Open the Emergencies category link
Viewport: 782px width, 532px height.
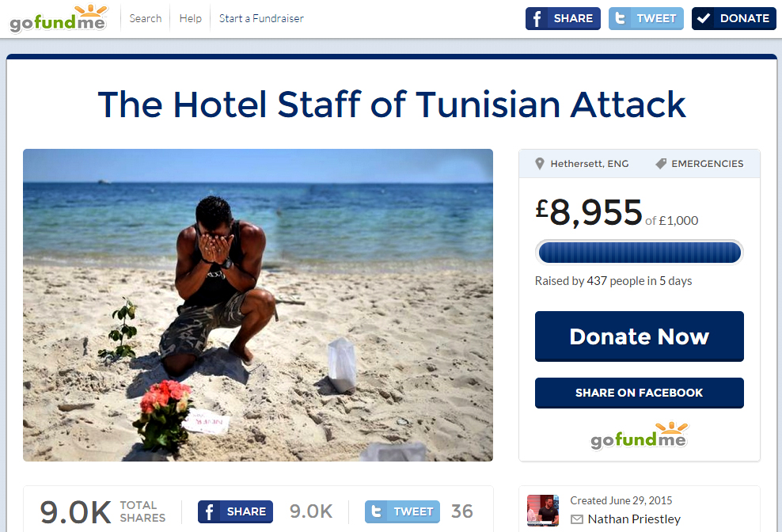[x=707, y=164]
